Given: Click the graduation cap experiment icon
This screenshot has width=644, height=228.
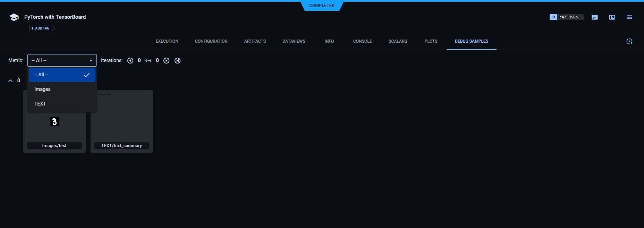Looking at the screenshot, I should (x=14, y=17).
